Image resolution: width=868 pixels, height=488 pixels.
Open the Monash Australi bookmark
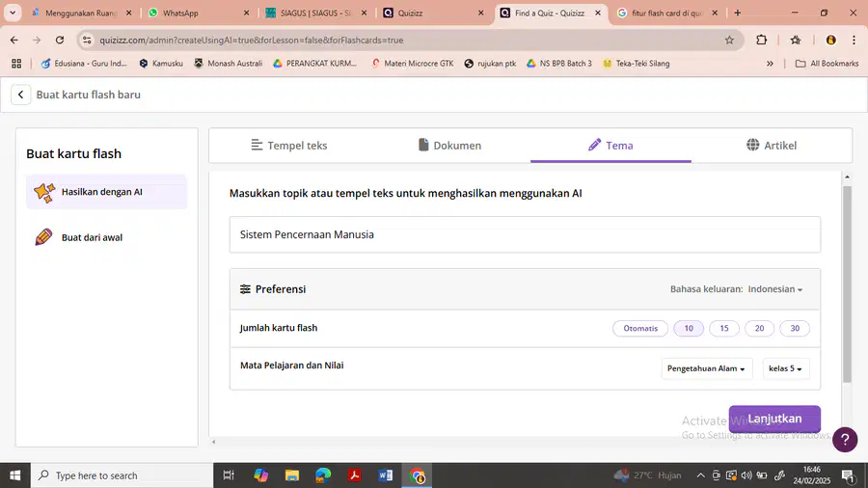click(228, 64)
